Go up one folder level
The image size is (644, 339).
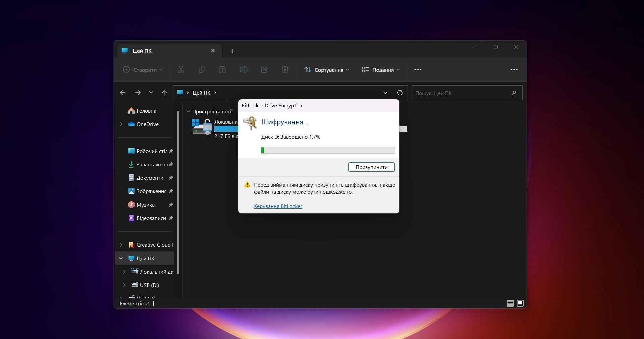point(164,93)
